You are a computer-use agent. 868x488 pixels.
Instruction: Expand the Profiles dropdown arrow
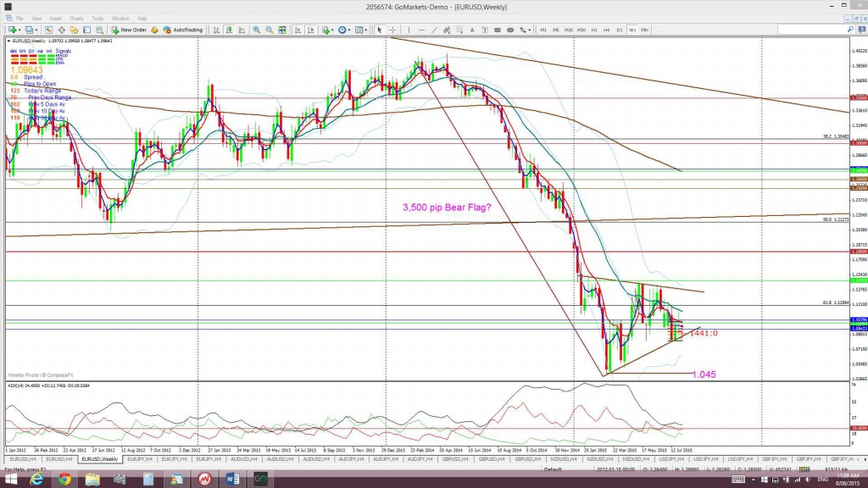point(36,30)
